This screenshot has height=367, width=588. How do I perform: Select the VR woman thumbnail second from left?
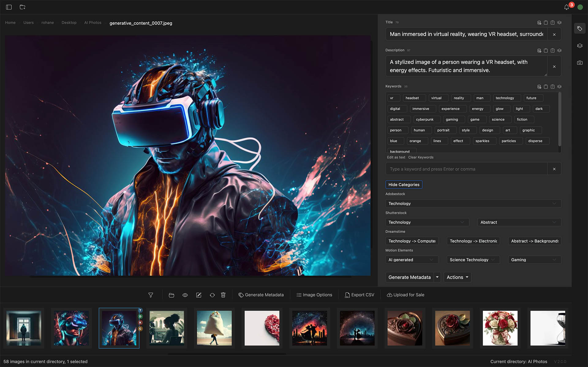coord(71,328)
